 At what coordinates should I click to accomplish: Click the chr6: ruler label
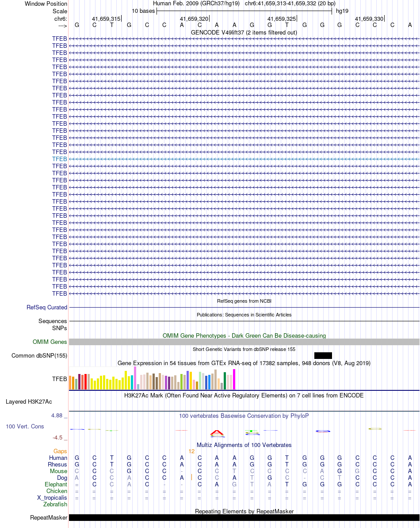[x=61, y=19]
